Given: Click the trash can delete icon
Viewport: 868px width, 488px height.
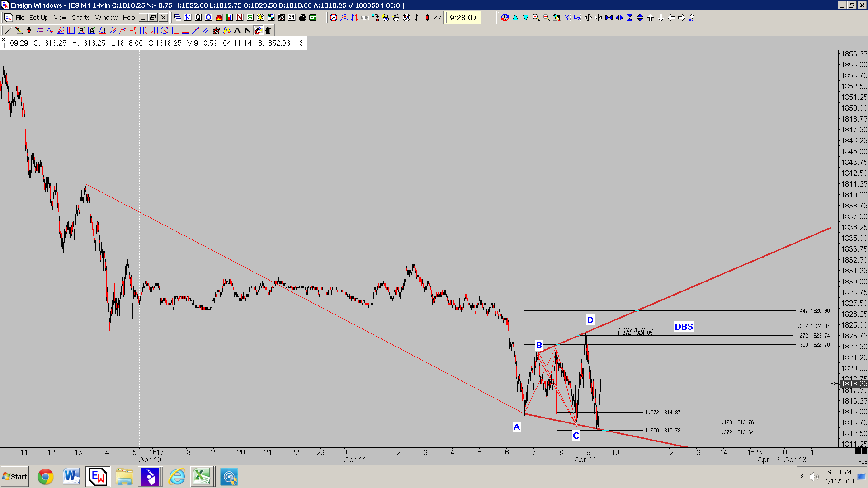Looking at the screenshot, I should (x=269, y=30).
